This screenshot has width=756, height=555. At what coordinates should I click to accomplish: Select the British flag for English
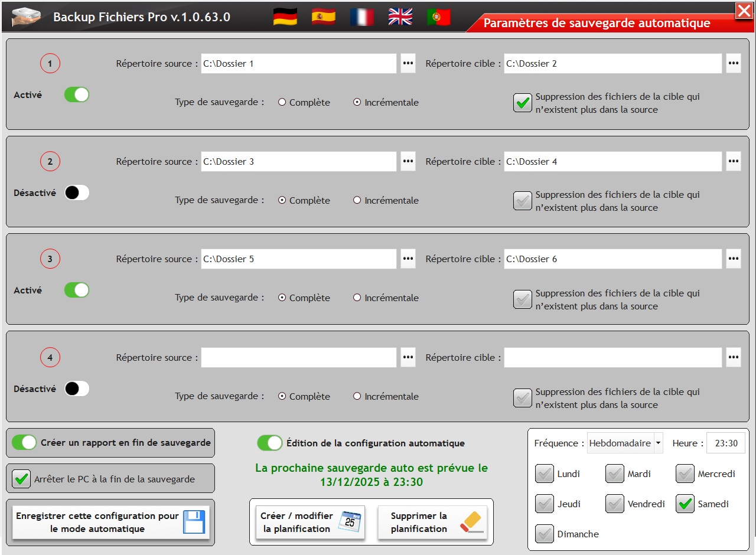[400, 15]
